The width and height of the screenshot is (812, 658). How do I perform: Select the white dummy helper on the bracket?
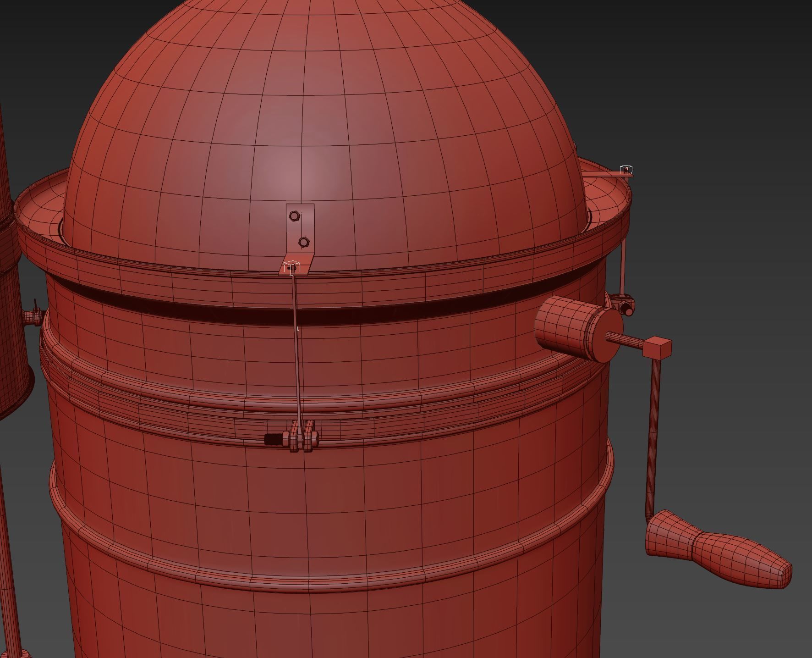point(292,265)
